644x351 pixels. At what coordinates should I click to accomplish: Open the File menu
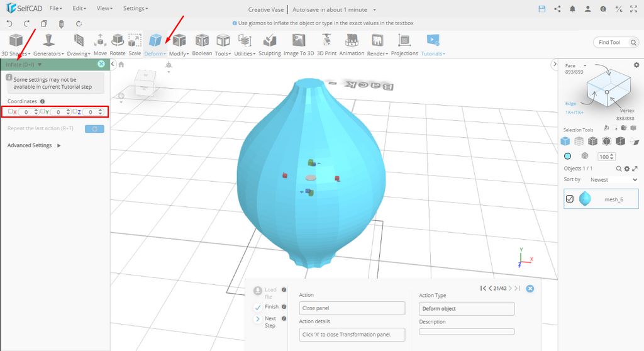[55, 8]
